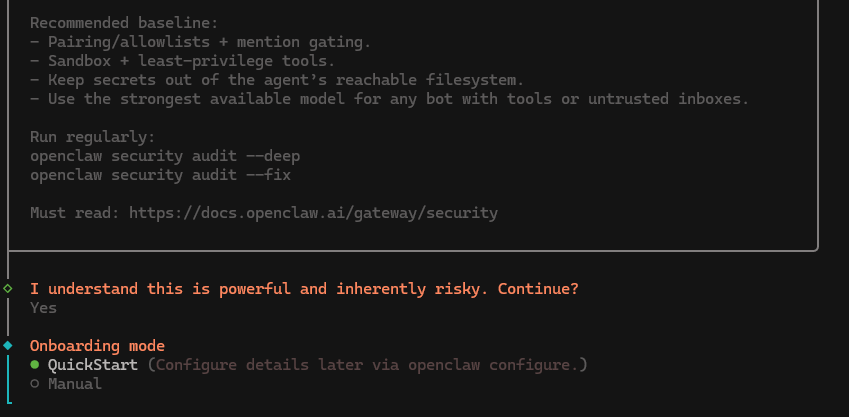The image size is (849, 417).
Task: Choose the Manual onboarding option
Action: [x=74, y=383]
